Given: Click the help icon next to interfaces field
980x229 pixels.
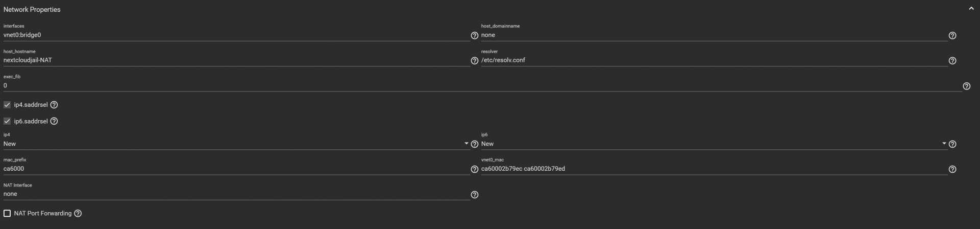Looking at the screenshot, I should click(474, 35).
